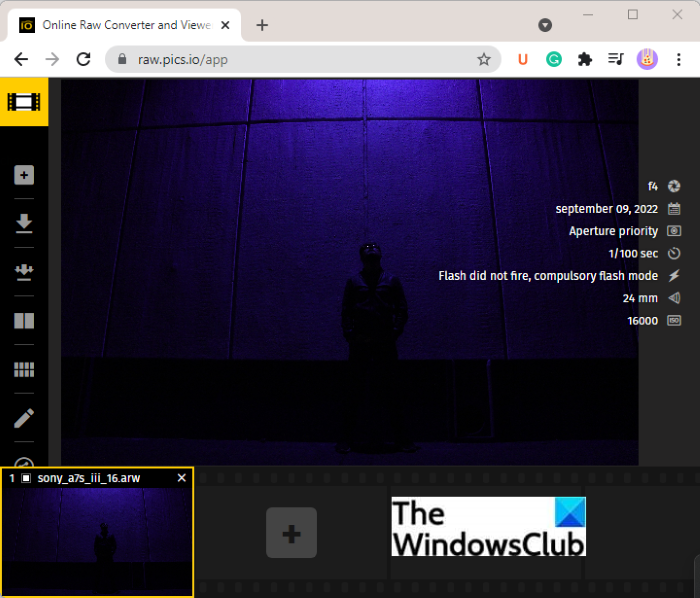Click the shutter timer icon beside 1/100 sec

[674, 253]
